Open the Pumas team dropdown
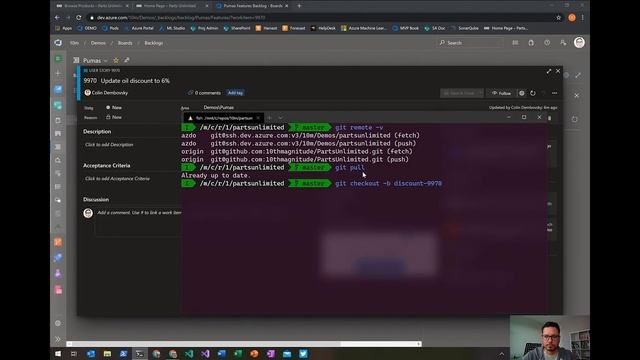Viewport: 640px width, 360px height. click(x=106, y=60)
